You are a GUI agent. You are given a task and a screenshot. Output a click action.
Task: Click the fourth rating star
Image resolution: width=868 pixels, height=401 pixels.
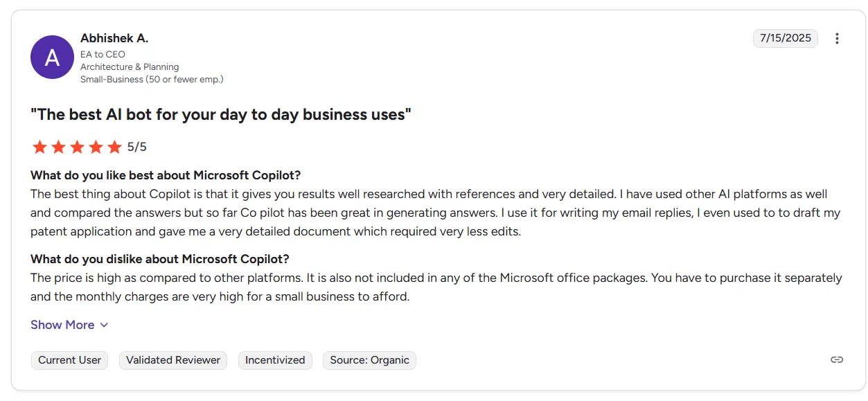pos(96,147)
